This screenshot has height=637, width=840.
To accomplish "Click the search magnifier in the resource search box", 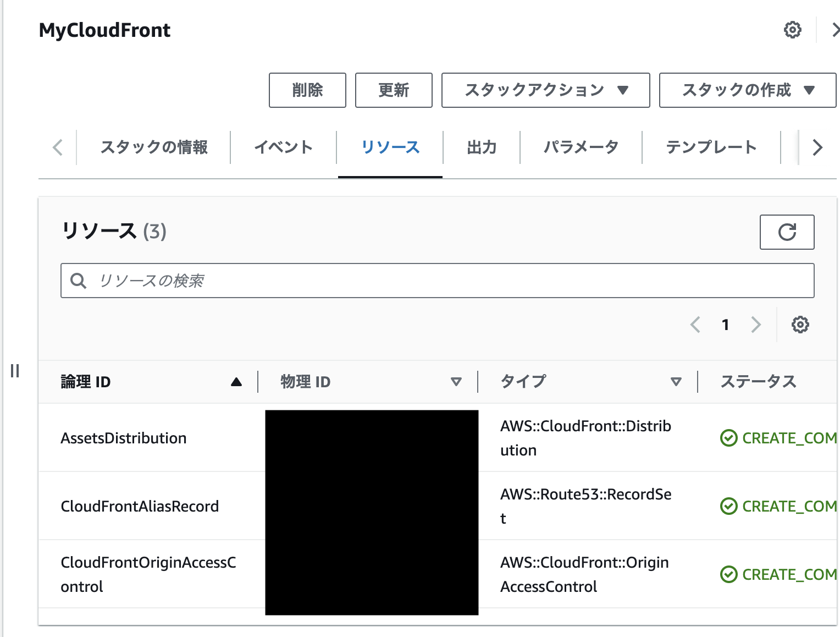I will 79,281.
